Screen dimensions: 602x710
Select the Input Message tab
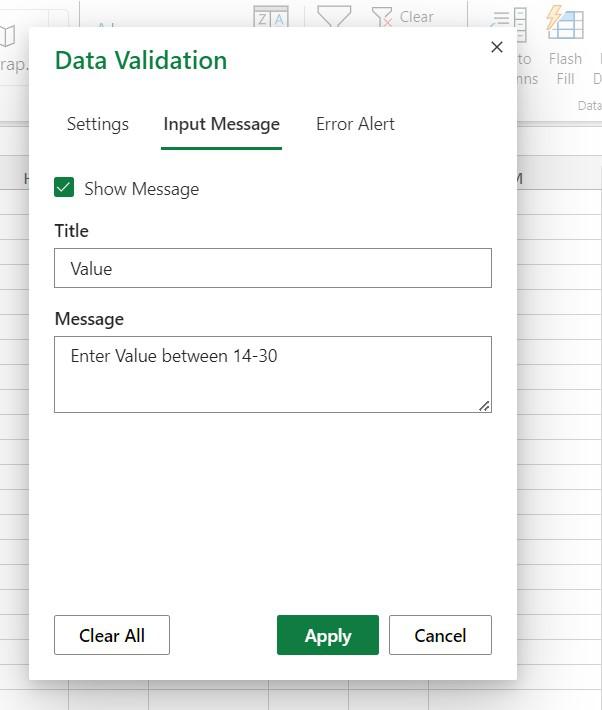(x=222, y=124)
